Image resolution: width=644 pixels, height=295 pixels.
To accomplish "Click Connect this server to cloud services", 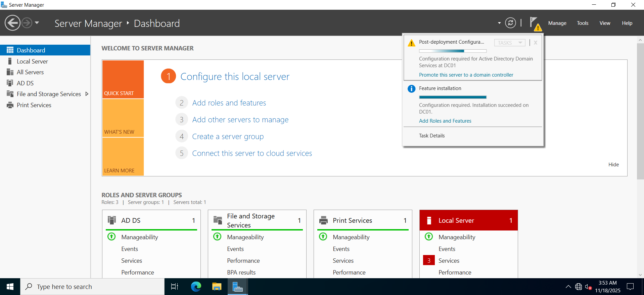I will click(252, 153).
